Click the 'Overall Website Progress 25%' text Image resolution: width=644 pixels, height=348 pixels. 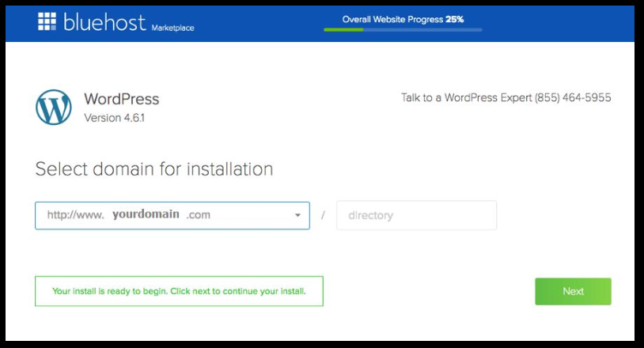403,19
